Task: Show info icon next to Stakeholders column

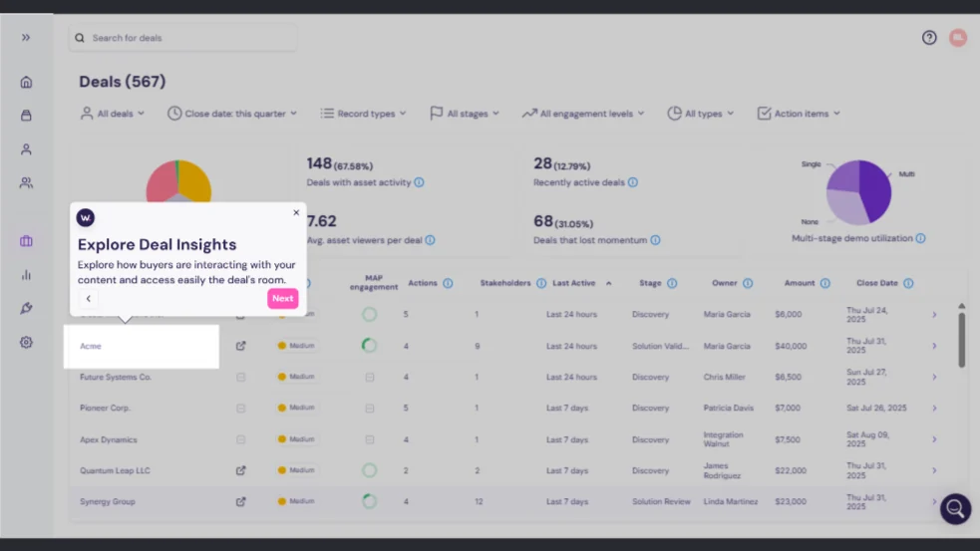Action: click(x=541, y=283)
